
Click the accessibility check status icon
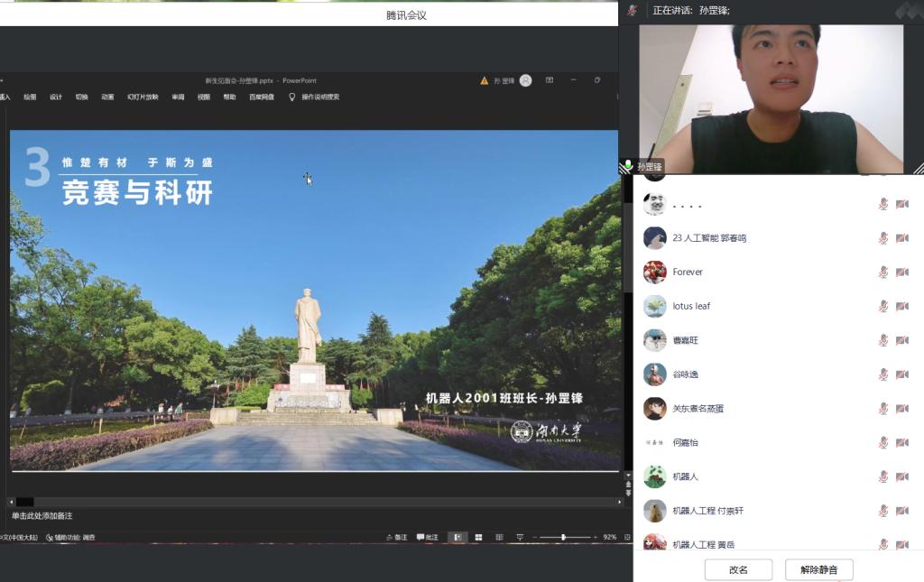coord(70,537)
